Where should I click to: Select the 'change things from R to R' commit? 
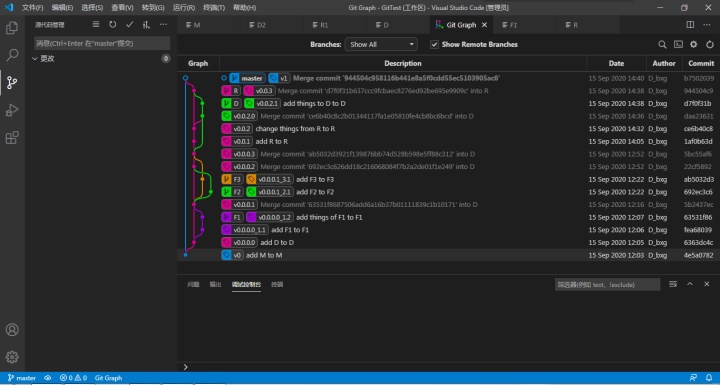[448, 129]
